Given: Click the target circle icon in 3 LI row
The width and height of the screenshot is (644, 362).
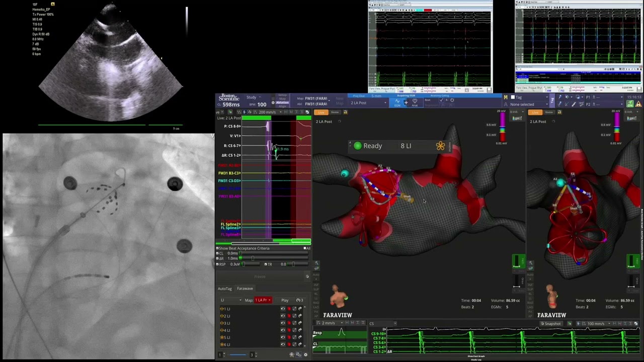Looking at the screenshot, I should (x=294, y=323).
